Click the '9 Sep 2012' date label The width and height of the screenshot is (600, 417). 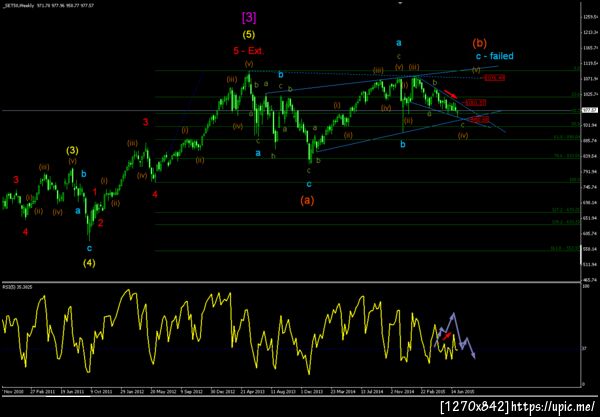pyautogui.click(x=192, y=392)
